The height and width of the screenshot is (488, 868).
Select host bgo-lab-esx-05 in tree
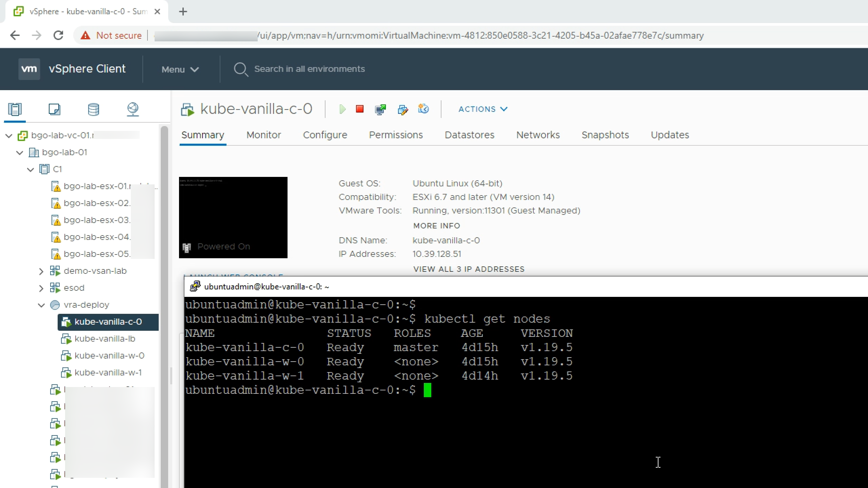pos(97,254)
